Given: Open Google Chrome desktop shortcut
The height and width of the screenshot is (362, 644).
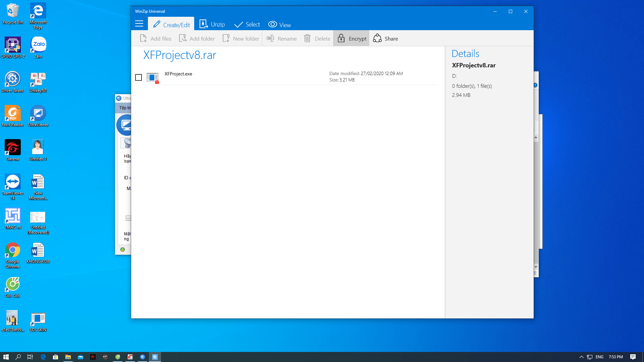Looking at the screenshot, I should click(13, 255).
